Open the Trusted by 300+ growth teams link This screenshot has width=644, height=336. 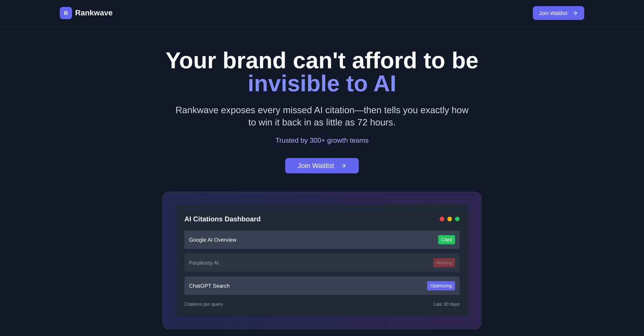click(322, 140)
